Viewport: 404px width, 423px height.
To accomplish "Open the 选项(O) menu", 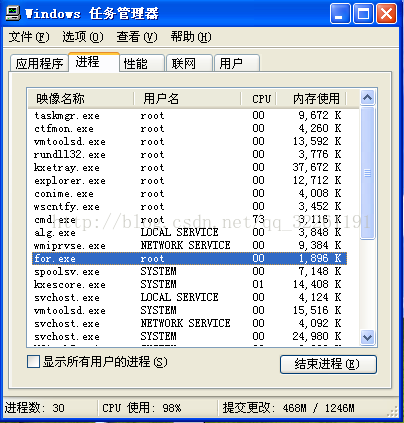I will pos(83,37).
